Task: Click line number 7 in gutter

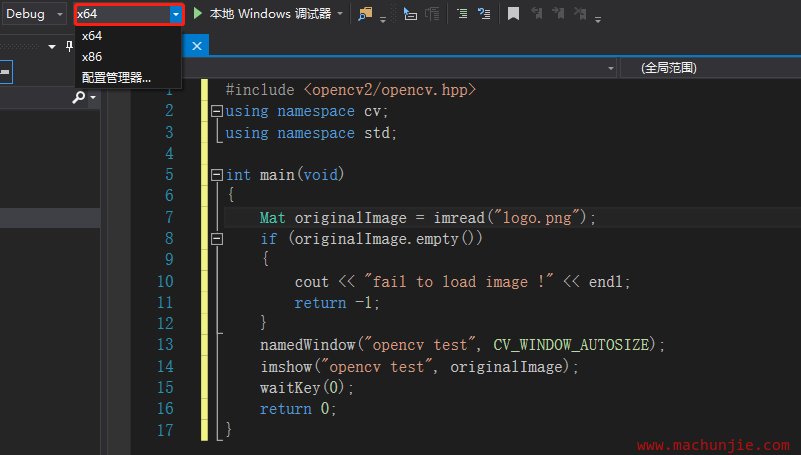Action: pos(169,218)
